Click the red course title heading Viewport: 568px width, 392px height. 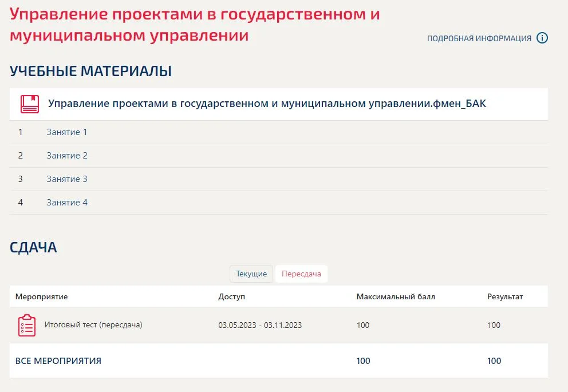(195, 25)
